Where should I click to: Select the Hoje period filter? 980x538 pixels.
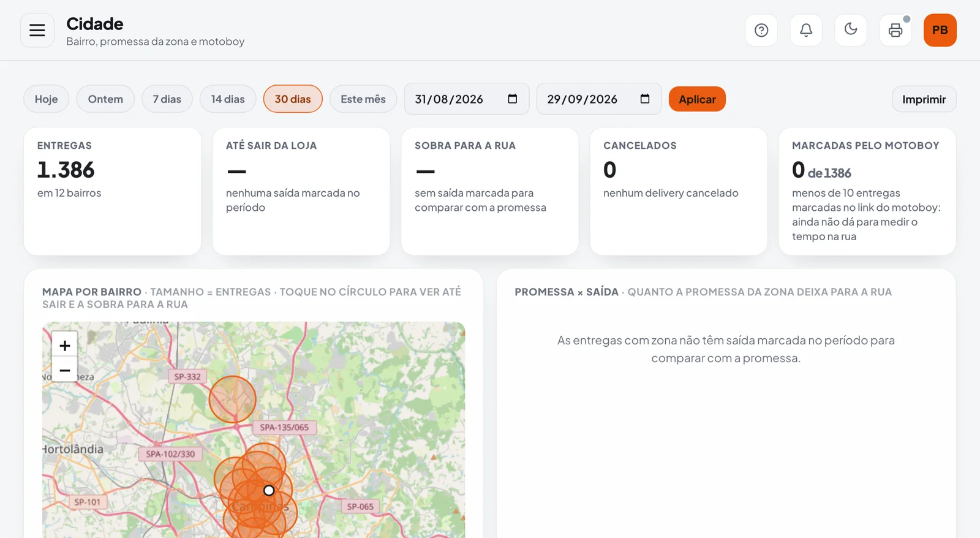coord(47,99)
